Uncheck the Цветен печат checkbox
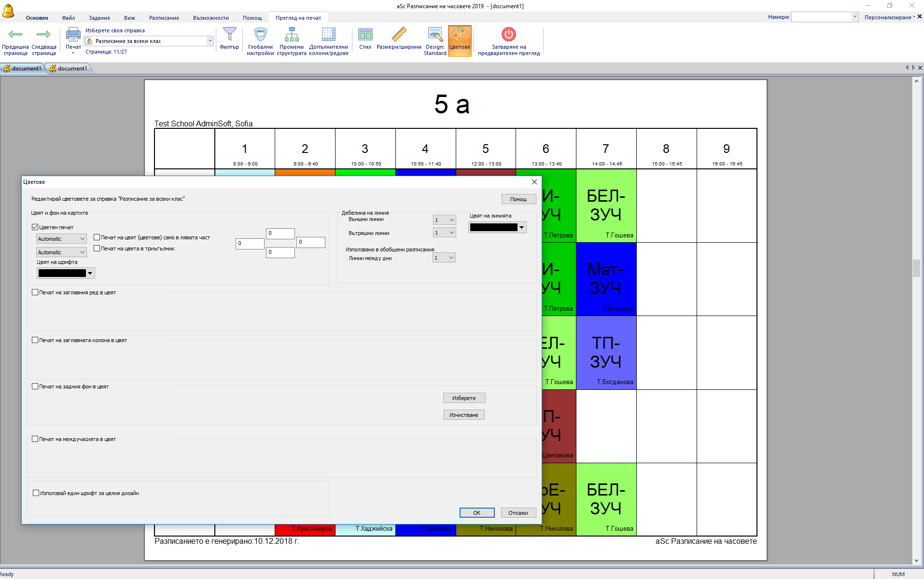Viewport: 924px width, 579px height. [x=35, y=227]
